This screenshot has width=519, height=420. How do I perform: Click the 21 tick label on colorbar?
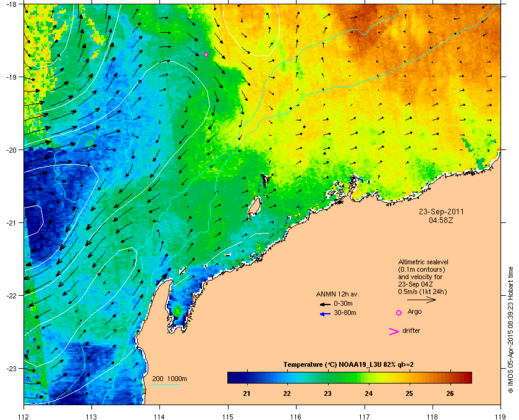click(x=247, y=393)
